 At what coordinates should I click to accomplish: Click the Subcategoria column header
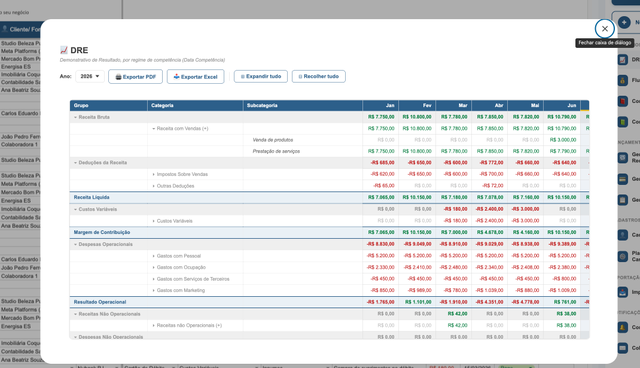coord(303,105)
